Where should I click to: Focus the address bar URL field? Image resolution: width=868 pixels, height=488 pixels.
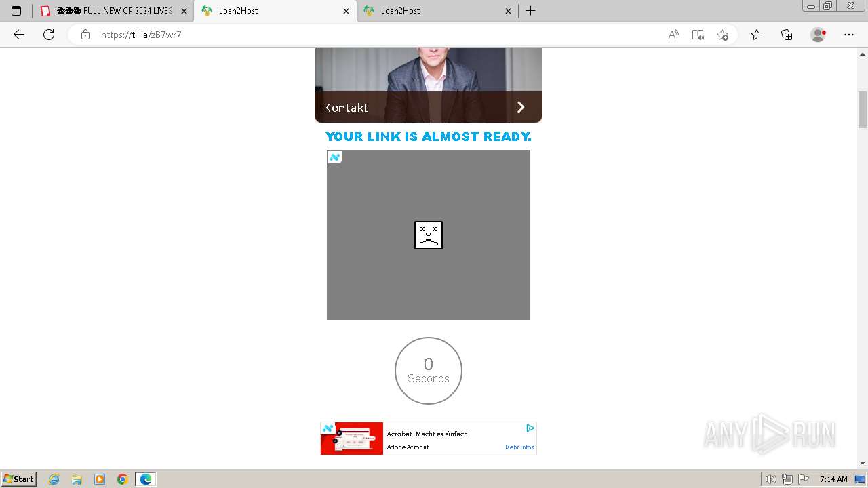click(380, 35)
